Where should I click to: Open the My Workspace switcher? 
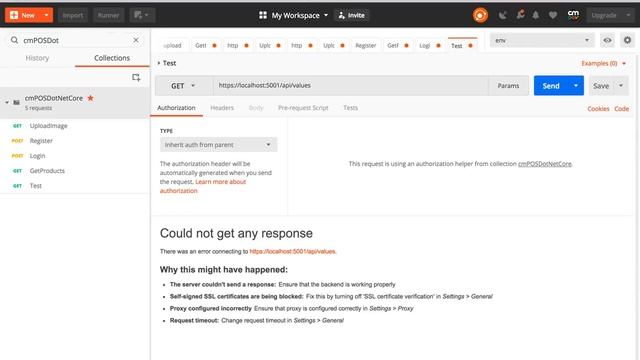293,15
